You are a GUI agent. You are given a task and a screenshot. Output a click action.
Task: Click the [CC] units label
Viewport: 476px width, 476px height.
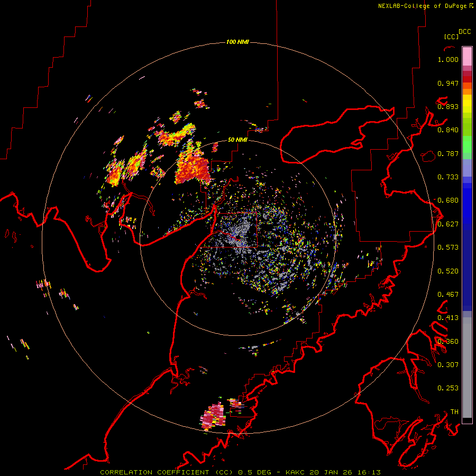point(451,36)
